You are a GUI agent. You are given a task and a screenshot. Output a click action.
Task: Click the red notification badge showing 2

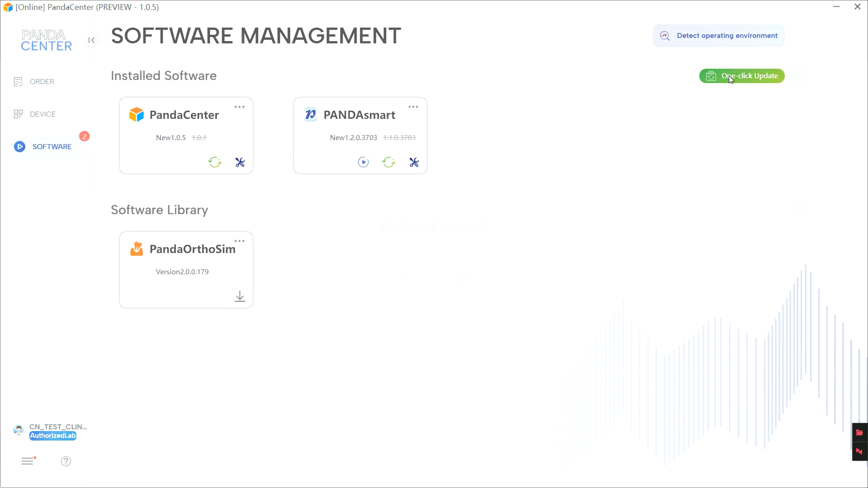coord(85,136)
